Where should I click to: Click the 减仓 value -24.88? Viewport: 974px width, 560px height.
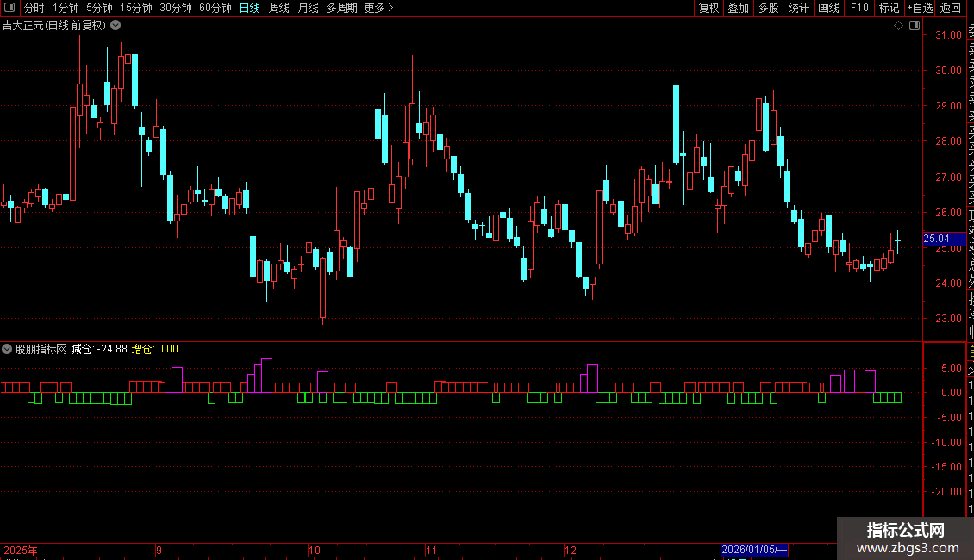[113, 349]
